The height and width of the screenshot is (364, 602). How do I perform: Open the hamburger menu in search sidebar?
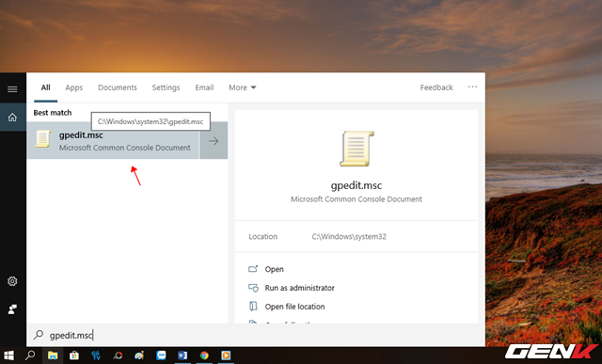(x=12, y=89)
